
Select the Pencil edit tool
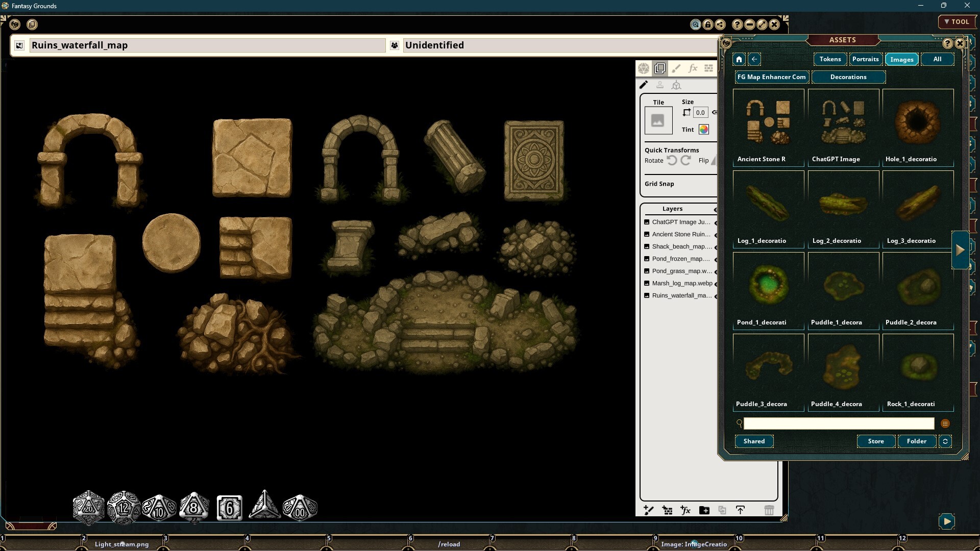click(644, 85)
